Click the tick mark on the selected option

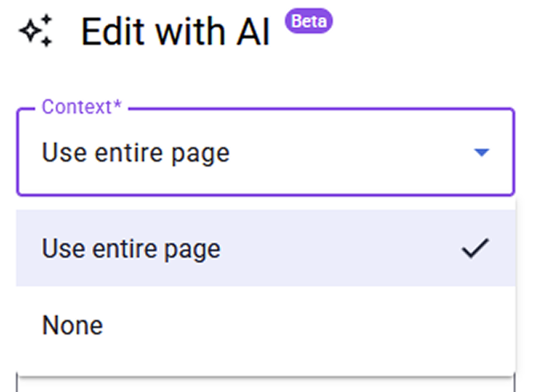click(475, 249)
